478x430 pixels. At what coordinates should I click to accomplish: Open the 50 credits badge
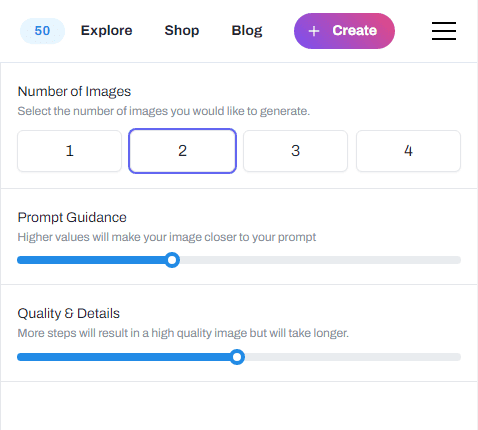point(42,31)
